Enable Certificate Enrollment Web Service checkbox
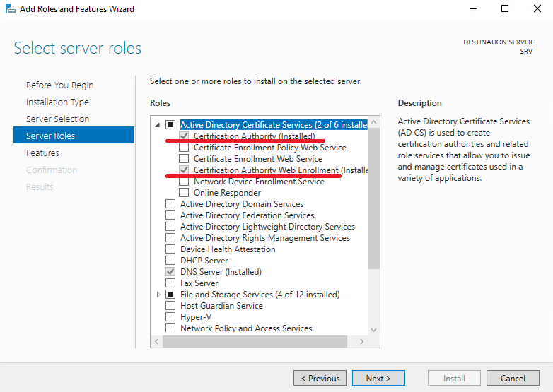Image resolution: width=553 pixels, height=392 pixels. pyautogui.click(x=184, y=158)
